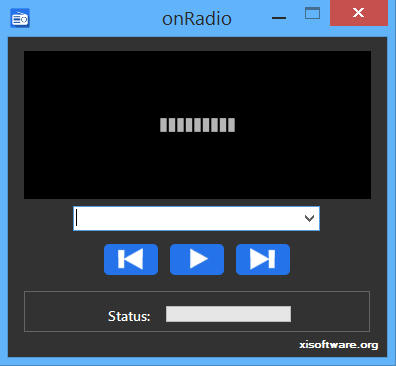396x366 pixels.
Task: Click the Status: label
Action: pyautogui.click(x=129, y=316)
